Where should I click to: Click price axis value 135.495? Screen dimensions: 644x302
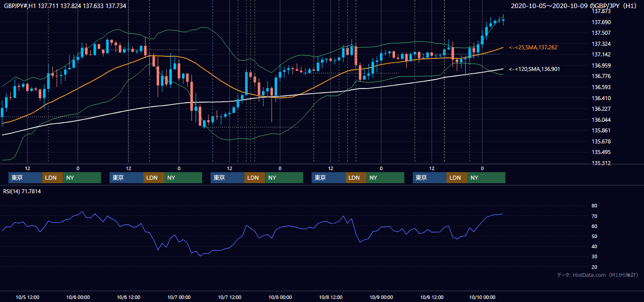(x=601, y=152)
